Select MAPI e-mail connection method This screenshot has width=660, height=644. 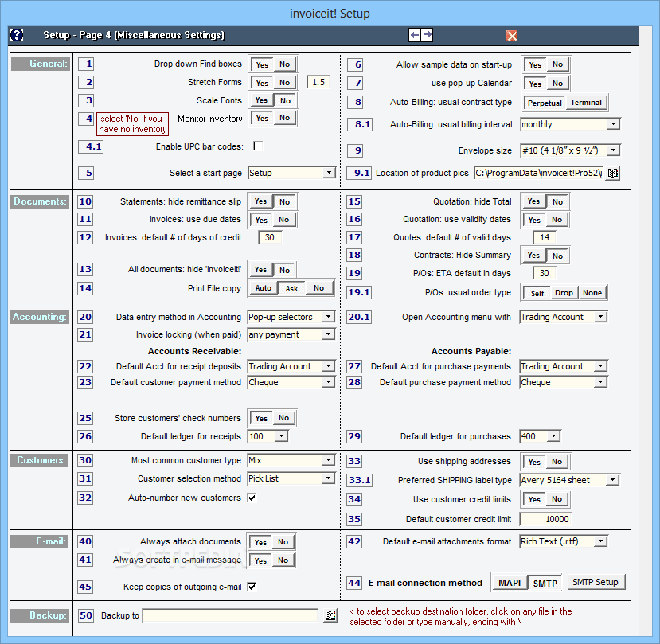510,583
